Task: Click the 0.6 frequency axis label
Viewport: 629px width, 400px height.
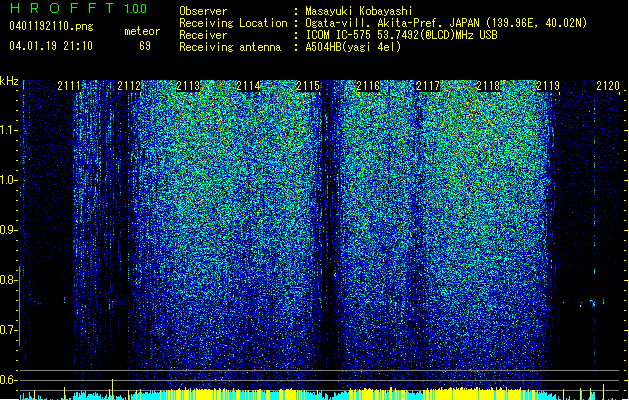Action: [x=9, y=380]
